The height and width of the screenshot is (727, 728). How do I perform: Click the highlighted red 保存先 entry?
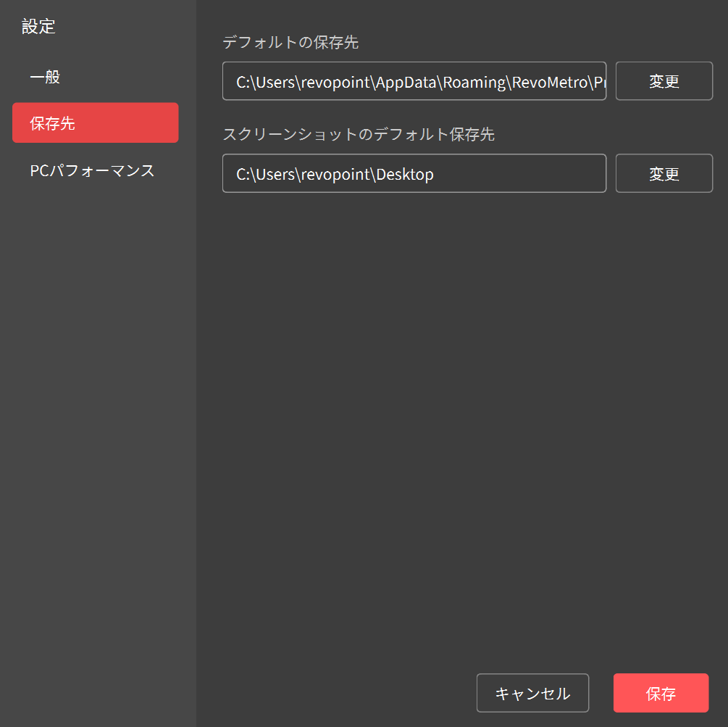coord(95,122)
